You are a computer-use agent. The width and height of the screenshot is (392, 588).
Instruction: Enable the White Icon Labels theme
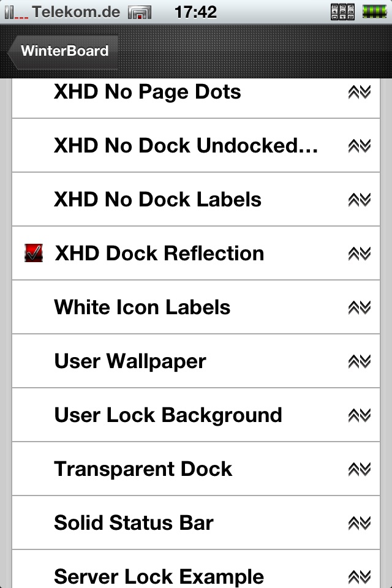[x=142, y=307]
